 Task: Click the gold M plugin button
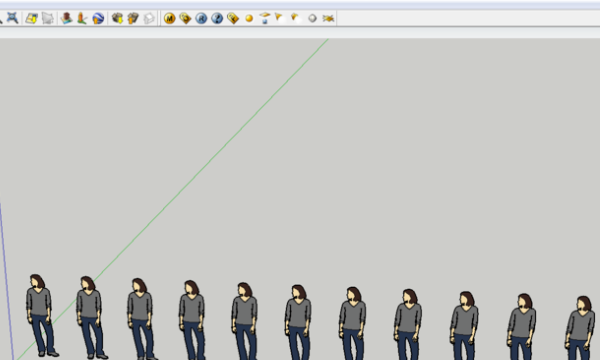(x=170, y=18)
